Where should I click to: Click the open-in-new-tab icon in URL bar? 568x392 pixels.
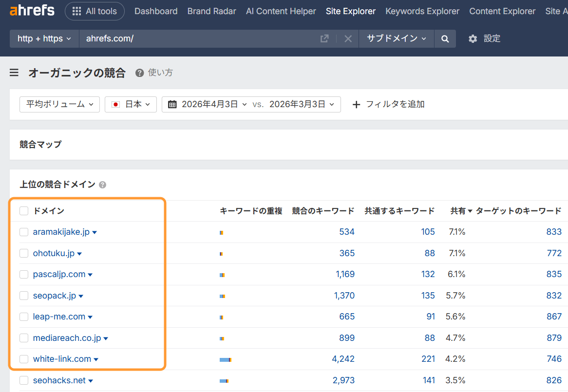click(x=324, y=38)
